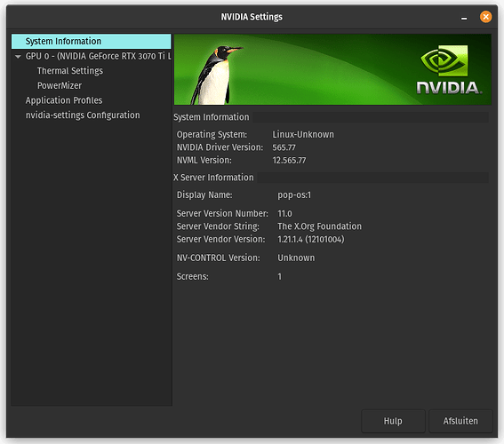Open Thermal Settings page
Image resolution: width=504 pixels, height=444 pixels.
click(x=70, y=71)
